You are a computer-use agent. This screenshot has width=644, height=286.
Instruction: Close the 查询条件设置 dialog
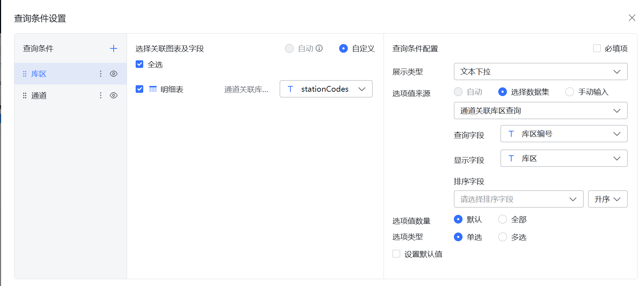[x=632, y=18]
